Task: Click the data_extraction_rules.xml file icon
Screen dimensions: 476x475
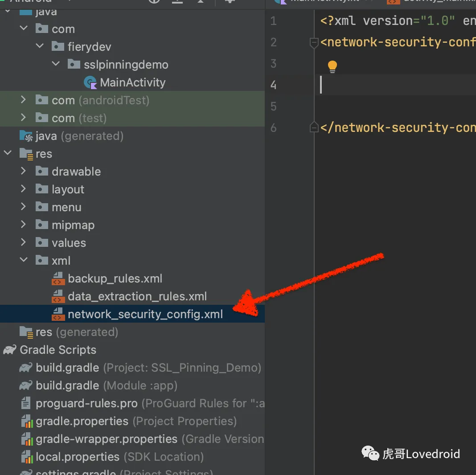Action: (x=58, y=296)
